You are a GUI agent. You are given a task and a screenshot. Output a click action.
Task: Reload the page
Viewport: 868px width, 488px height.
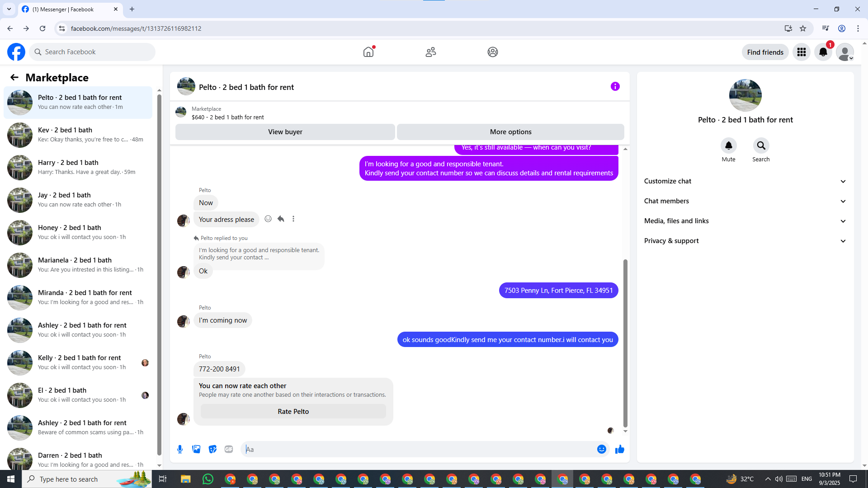pyautogui.click(x=42, y=28)
